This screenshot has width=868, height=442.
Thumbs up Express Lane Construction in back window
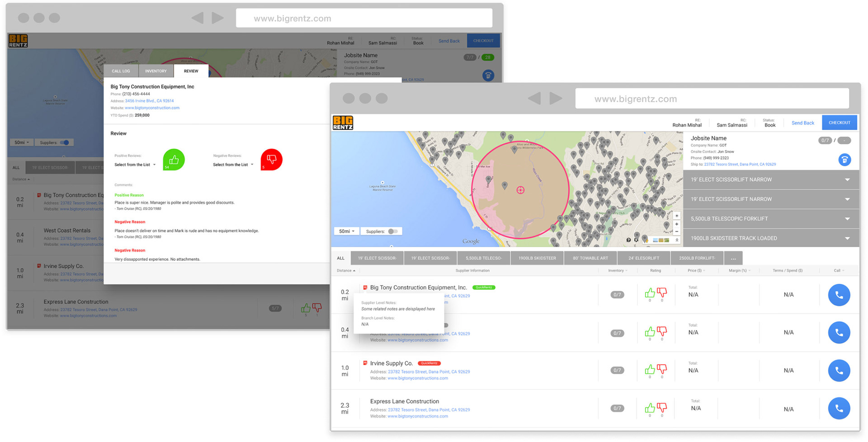[306, 308]
